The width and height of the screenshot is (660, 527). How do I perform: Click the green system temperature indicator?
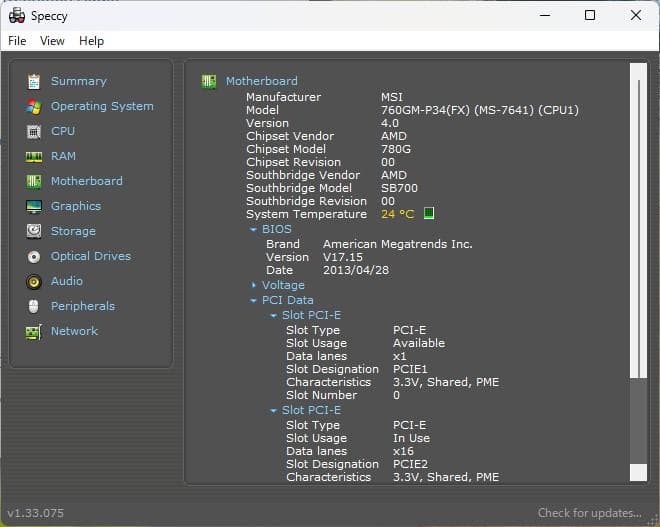(x=428, y=213)
